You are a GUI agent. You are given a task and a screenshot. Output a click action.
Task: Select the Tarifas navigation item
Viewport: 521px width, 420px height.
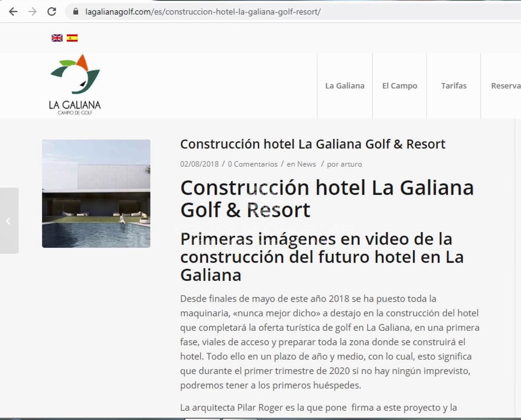coord(454,86)
